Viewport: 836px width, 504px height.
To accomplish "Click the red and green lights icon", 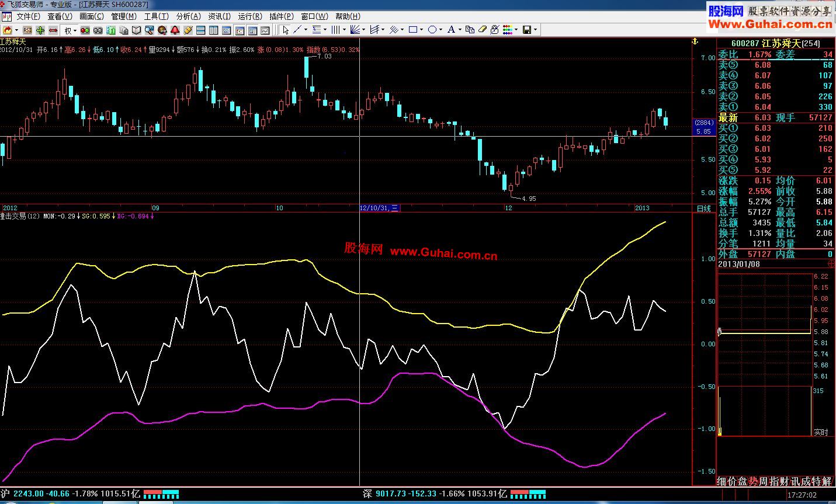I will 85,30.
